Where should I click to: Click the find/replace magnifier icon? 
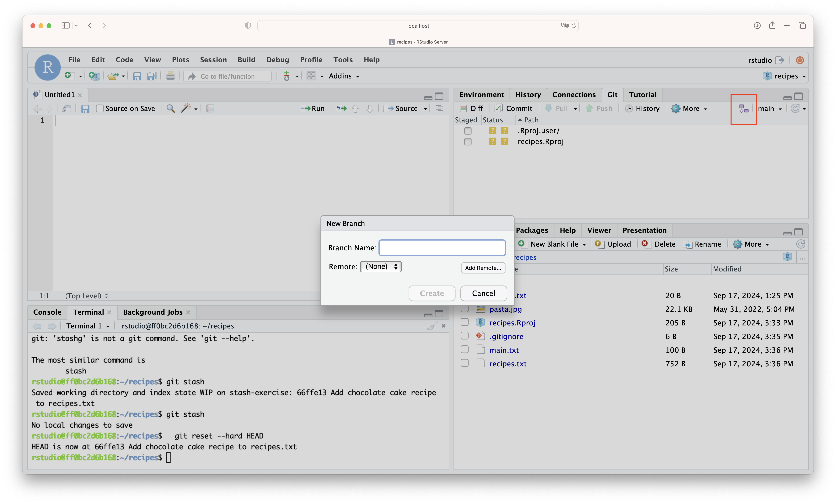(170, 109)
